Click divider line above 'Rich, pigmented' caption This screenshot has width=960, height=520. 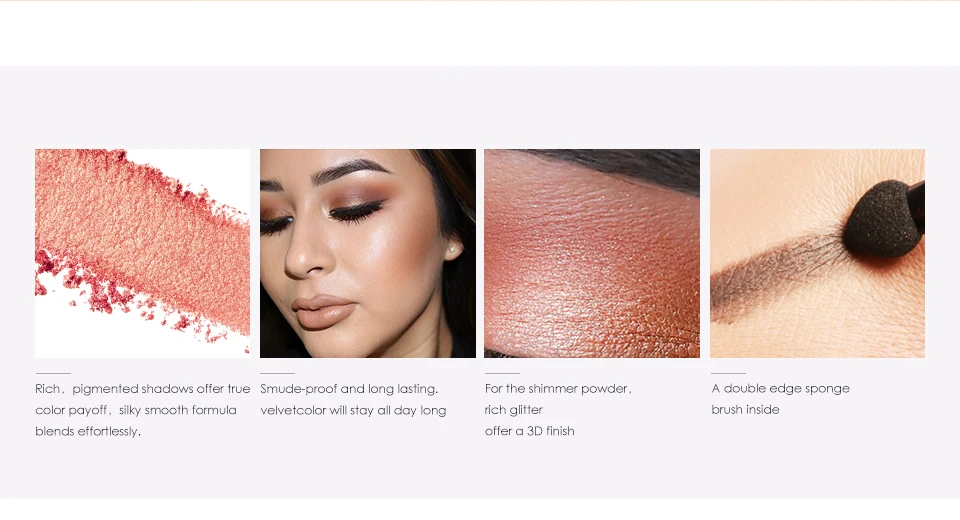[x=53, y=373]
